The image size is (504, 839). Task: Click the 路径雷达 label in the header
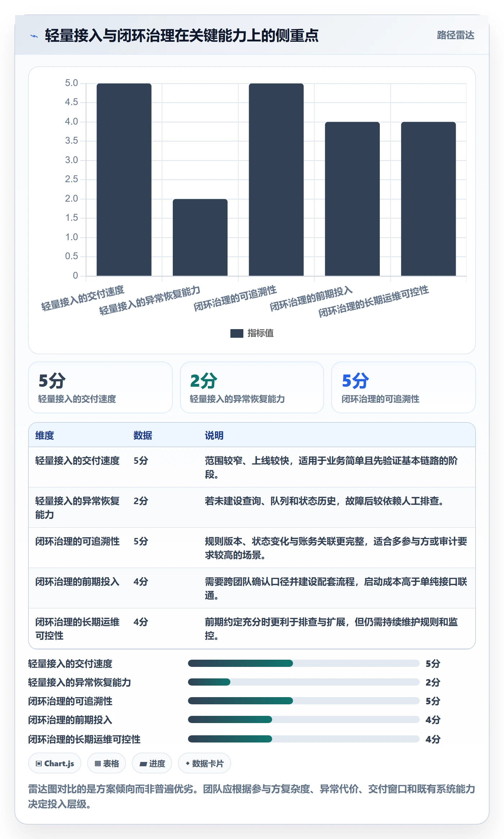455,35
